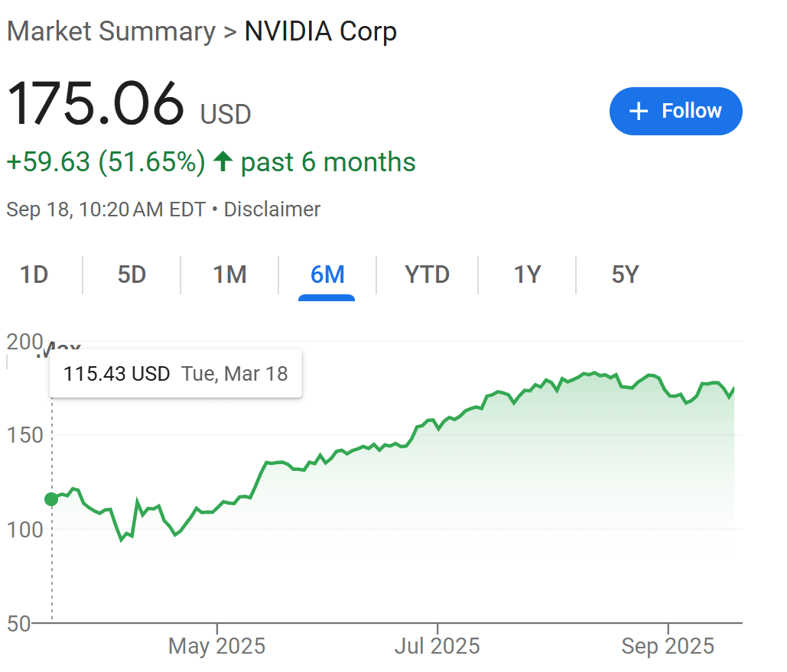Click the 115.43 USD tooltip box

[x=176, y=373]
